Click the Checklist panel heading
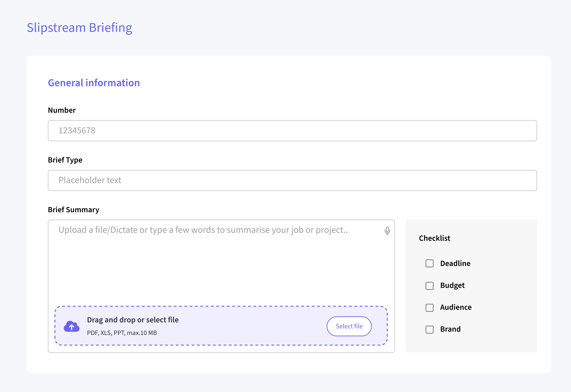 click(434, 238)
